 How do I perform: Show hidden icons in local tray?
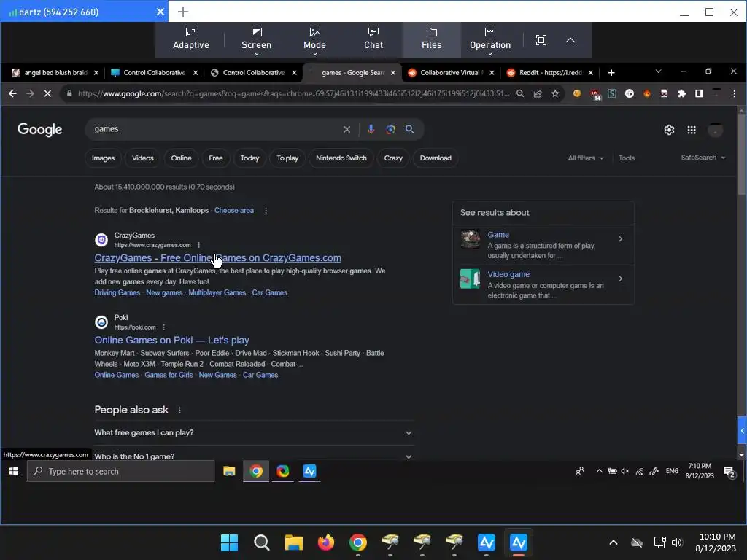(x=613, y=542)
